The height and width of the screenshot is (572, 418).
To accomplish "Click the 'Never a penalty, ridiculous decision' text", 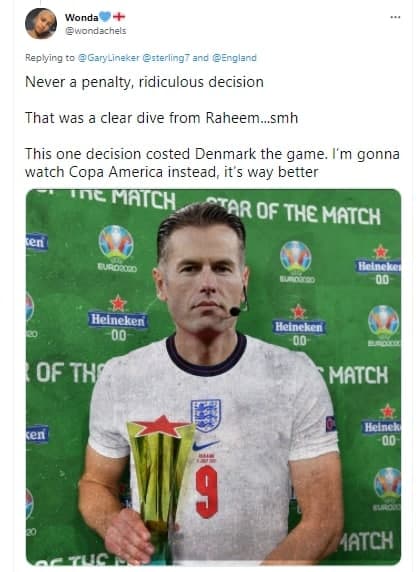I will pyautogui.click(x=144, y=82).
